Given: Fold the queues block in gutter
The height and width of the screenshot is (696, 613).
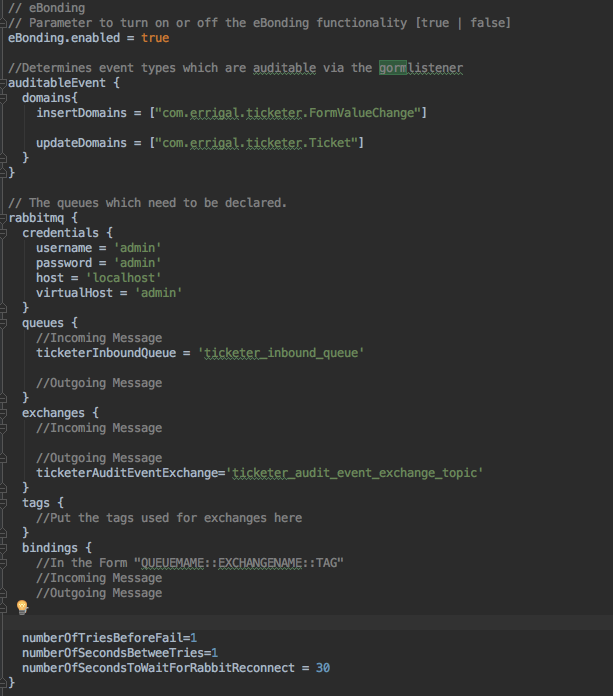Looking at the screenshot, I should click(4, 322).
